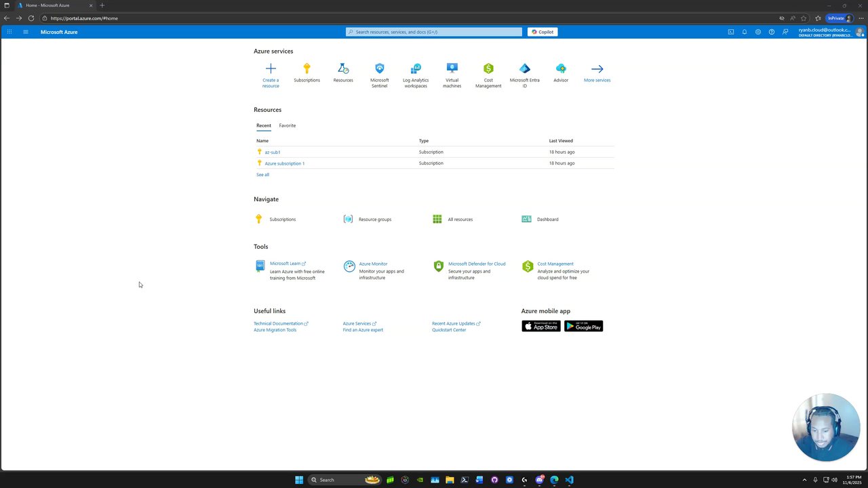Click the Azure search resources box
Viewport: 868px width, 488px height.
[x=434, y=32]
